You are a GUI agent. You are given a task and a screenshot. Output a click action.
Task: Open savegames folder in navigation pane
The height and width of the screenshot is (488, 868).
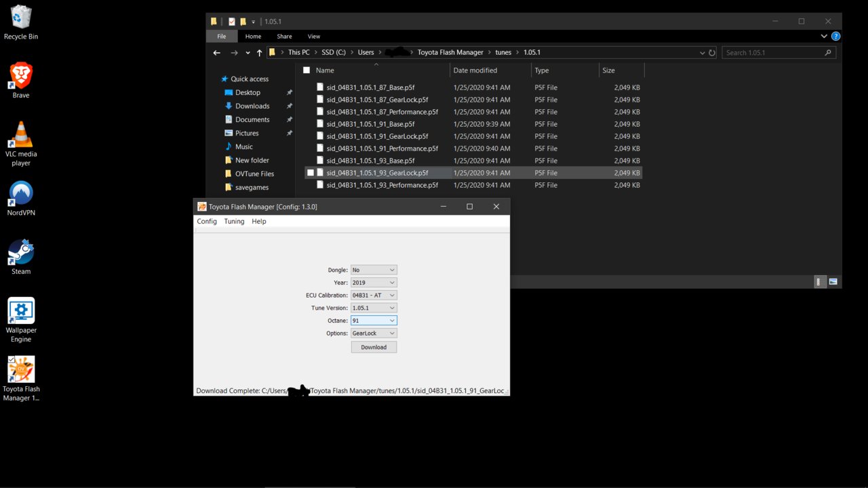pos(252,187)
